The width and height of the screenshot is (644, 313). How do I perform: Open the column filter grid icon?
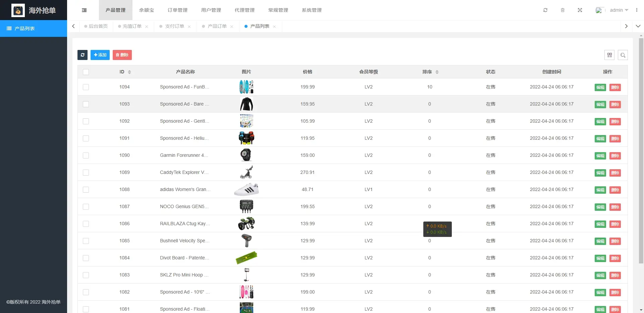point(609,55)
